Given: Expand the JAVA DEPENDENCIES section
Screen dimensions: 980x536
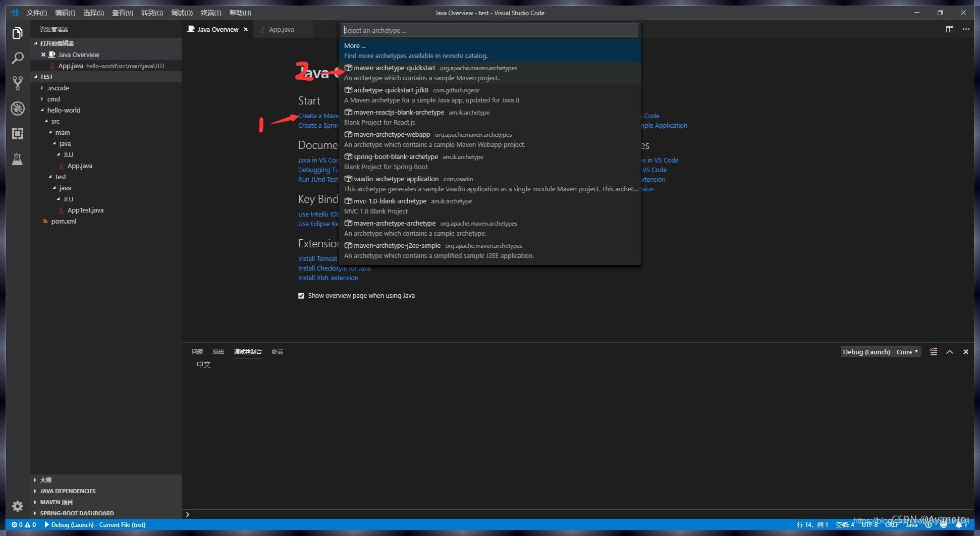Looking at the screenshot, I should [106, 491].
